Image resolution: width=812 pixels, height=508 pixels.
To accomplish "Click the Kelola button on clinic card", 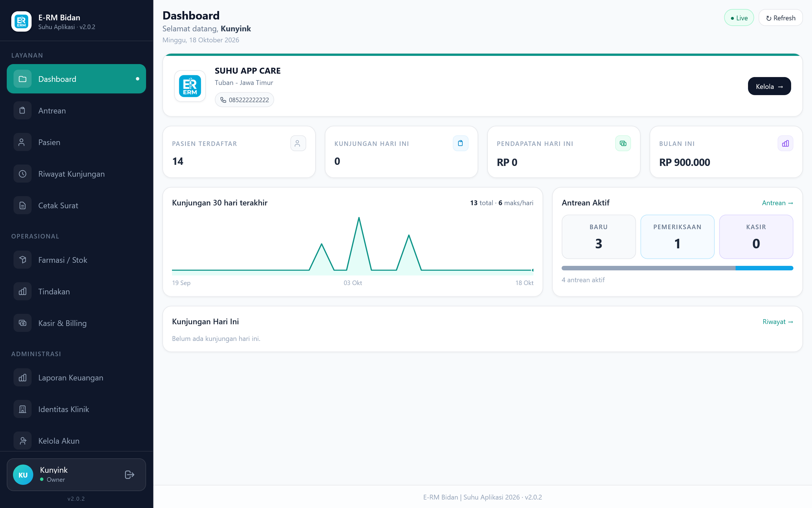I will [x=769, y=86].
